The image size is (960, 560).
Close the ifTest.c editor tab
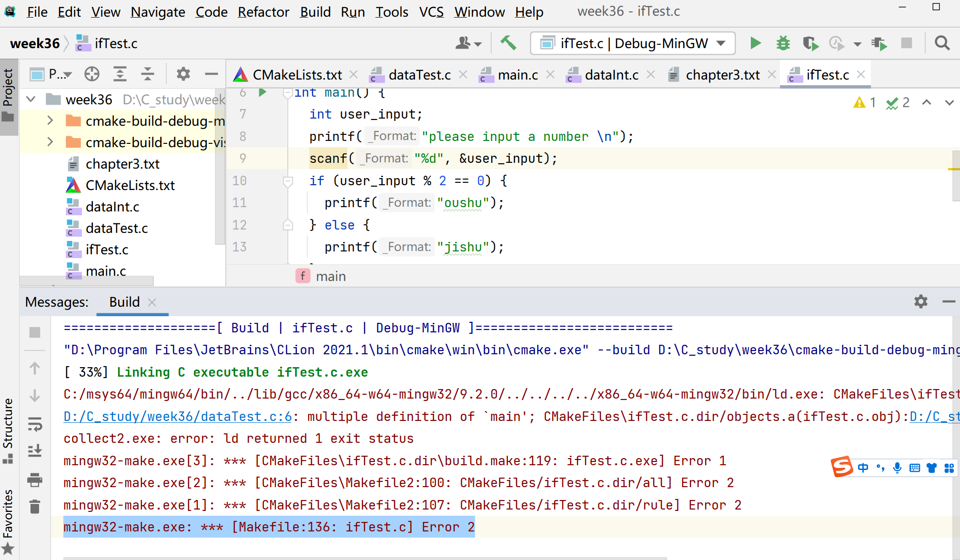[x=861, y=74]
